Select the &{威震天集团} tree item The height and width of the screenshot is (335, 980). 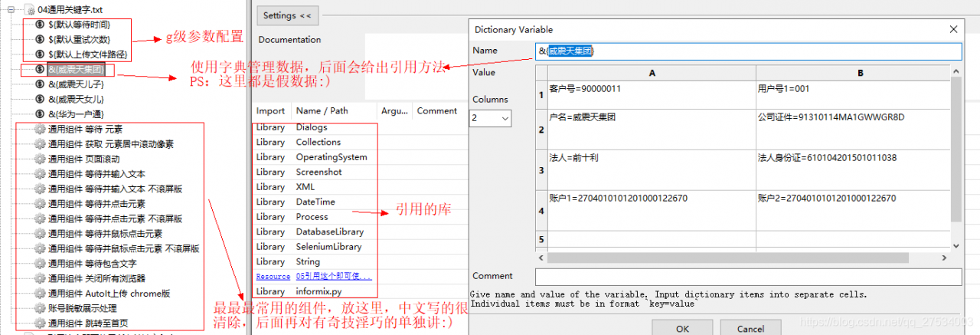point(75,69)
